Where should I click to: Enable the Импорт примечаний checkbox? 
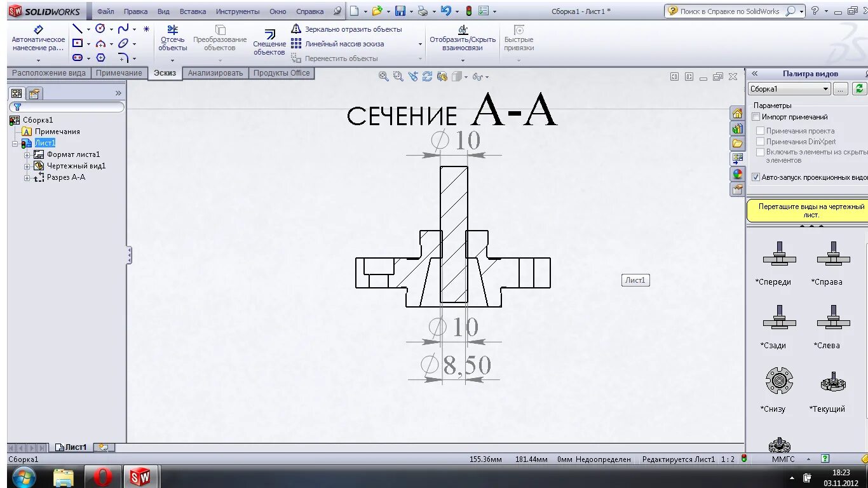pyautogui.click(x=756, y=117)
